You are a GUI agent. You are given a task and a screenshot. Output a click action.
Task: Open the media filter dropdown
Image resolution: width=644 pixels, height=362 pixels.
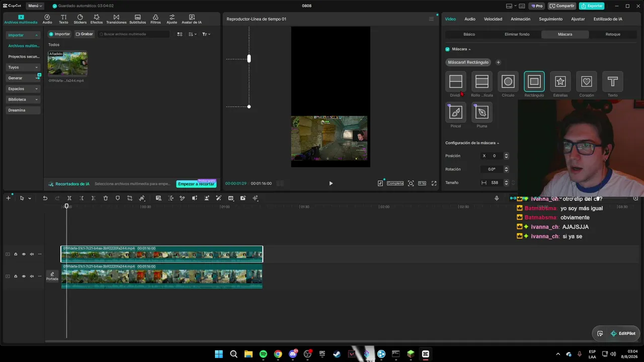pyautogui.click(x=206, y=34)
